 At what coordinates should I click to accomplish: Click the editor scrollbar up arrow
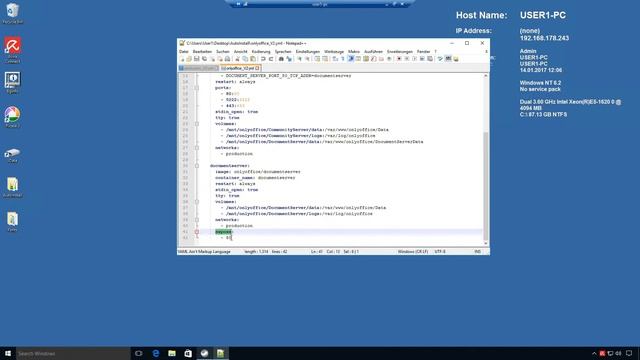click(486, 76)
